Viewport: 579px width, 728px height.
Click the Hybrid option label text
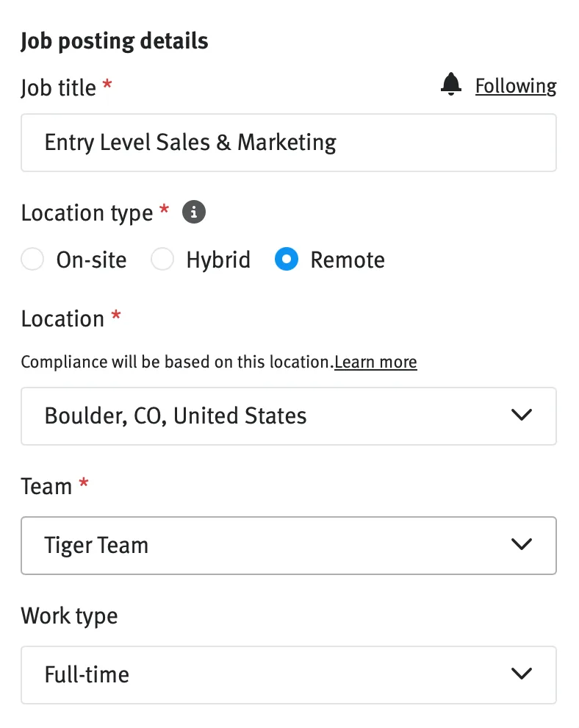click(218, 260)
